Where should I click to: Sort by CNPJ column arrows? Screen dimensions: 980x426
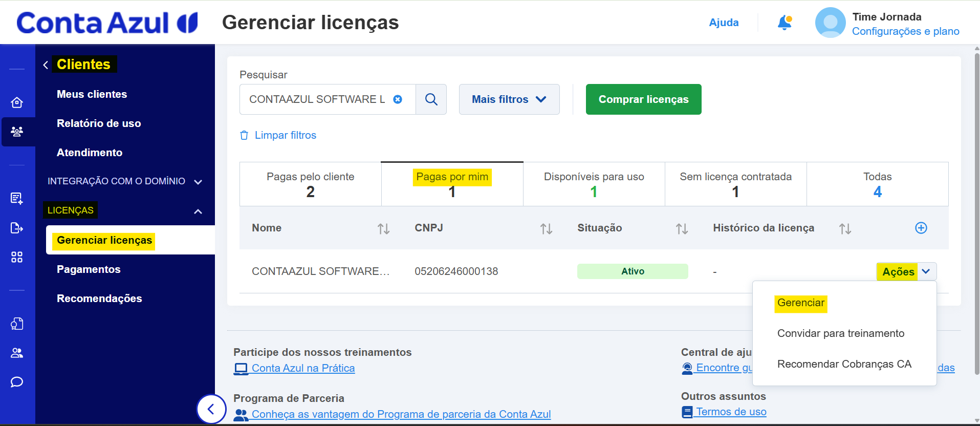(547, 229)
